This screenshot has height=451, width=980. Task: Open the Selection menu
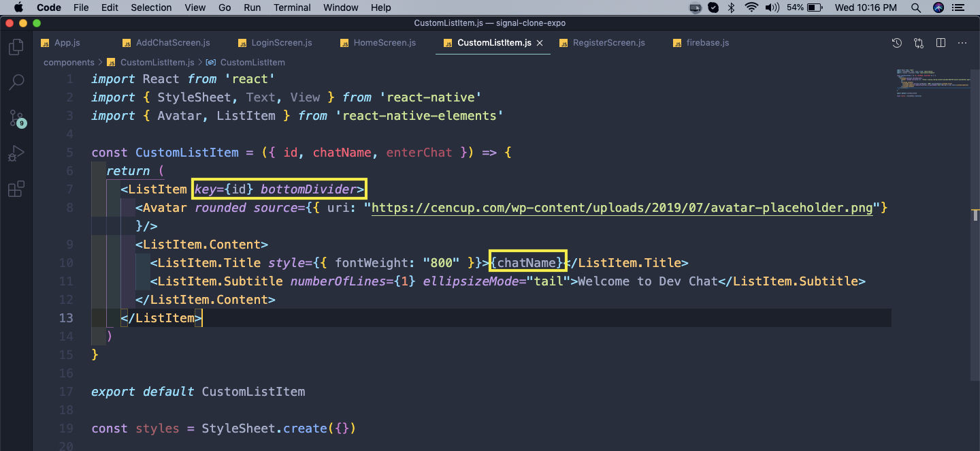[151, 7]
